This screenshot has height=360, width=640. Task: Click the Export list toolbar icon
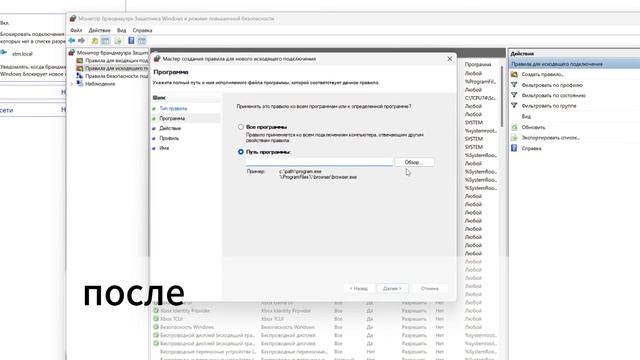(118, 40)
